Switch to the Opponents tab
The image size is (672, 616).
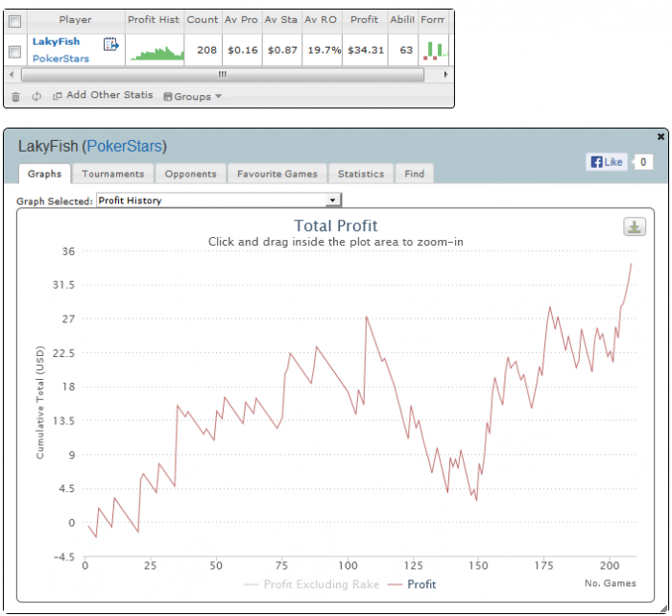pyautogui.click(x=191, y=174)
